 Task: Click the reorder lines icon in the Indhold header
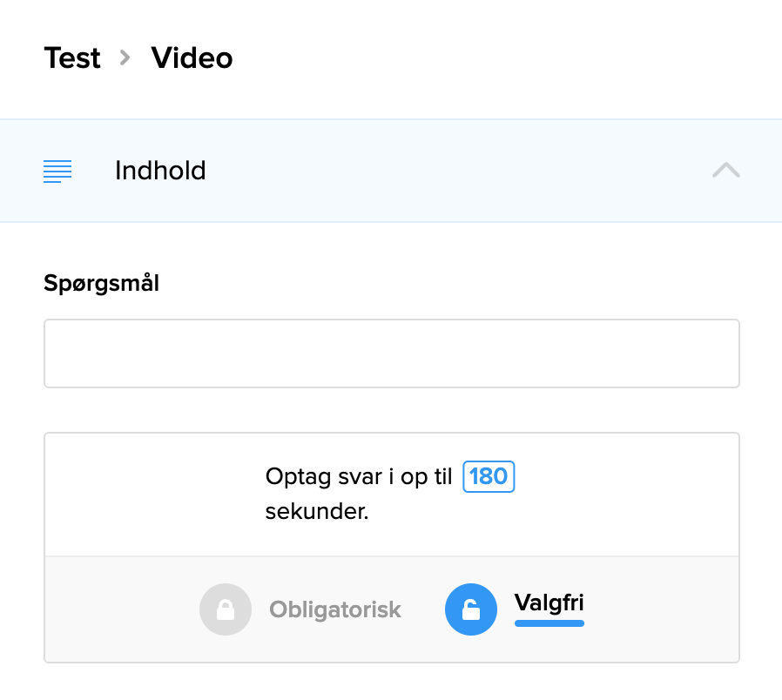57,171
